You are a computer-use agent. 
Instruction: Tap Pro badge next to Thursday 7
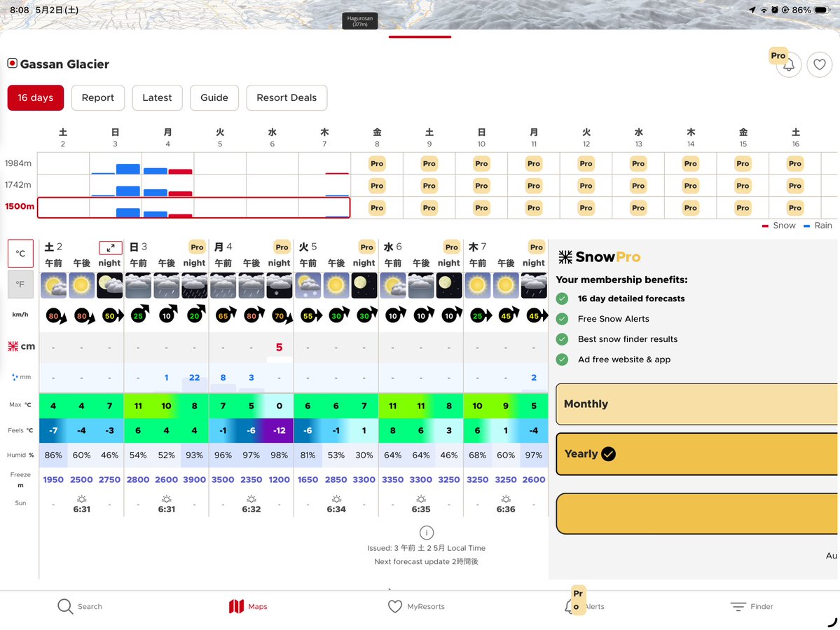536,247
